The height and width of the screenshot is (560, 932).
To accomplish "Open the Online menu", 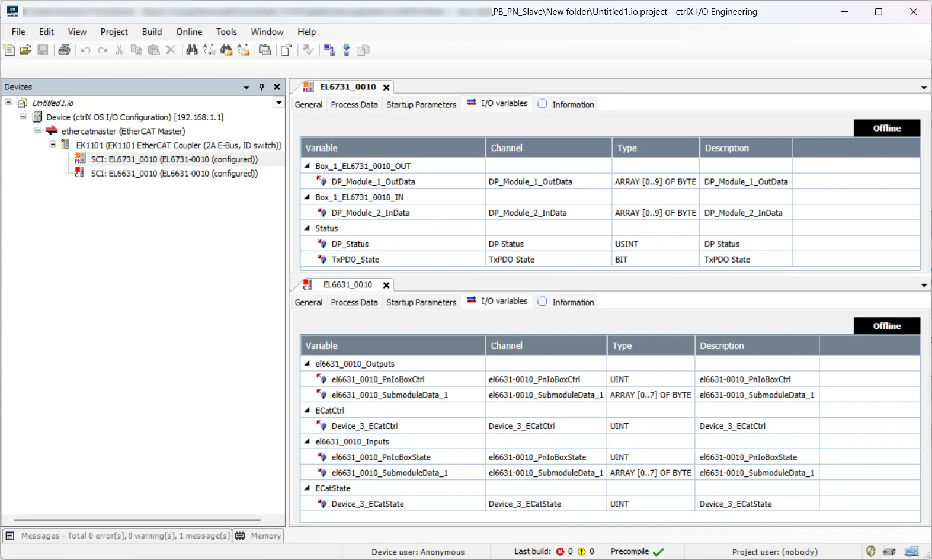I will click(x=189, y=32).
